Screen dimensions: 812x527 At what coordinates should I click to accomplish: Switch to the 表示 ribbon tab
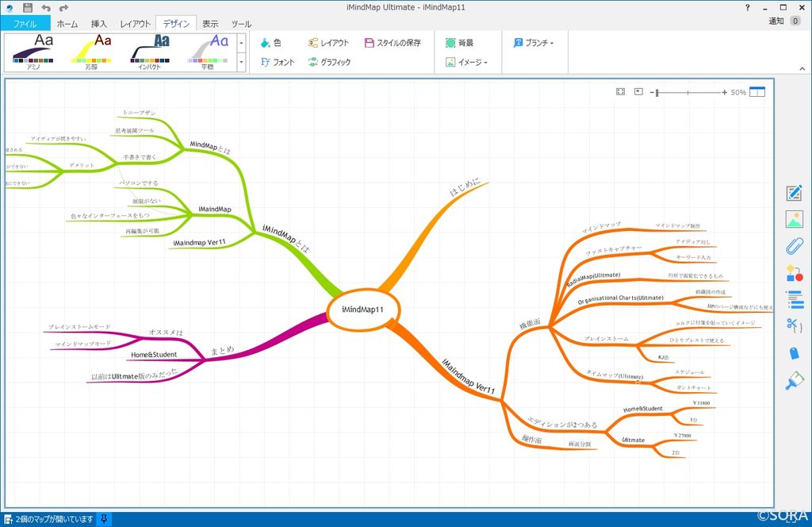[x=210, y=23]
